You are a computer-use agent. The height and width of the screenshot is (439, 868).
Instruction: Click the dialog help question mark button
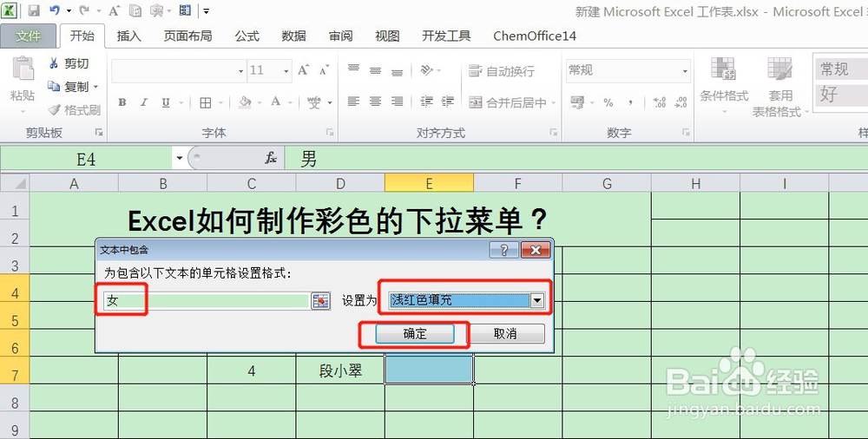(x=503, y=250)
